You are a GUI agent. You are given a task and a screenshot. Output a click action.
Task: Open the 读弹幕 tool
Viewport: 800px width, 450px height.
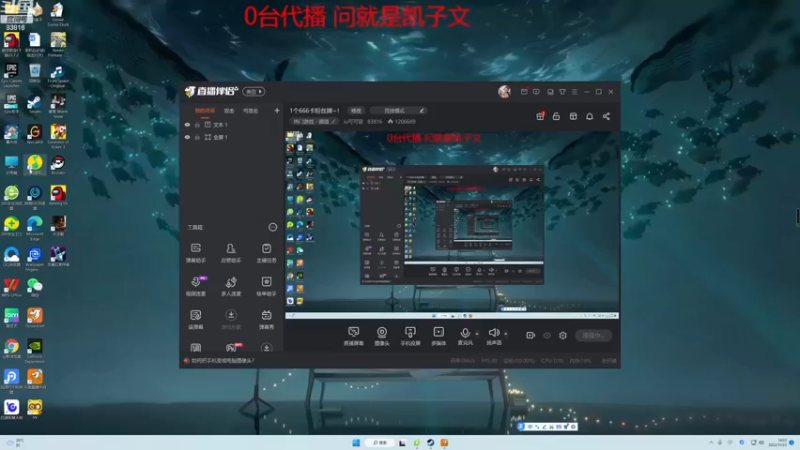(195, 319)
